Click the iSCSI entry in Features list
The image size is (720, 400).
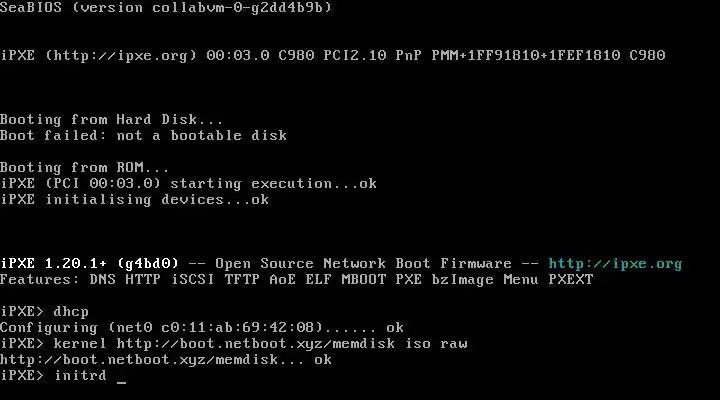tap(193, 280)
